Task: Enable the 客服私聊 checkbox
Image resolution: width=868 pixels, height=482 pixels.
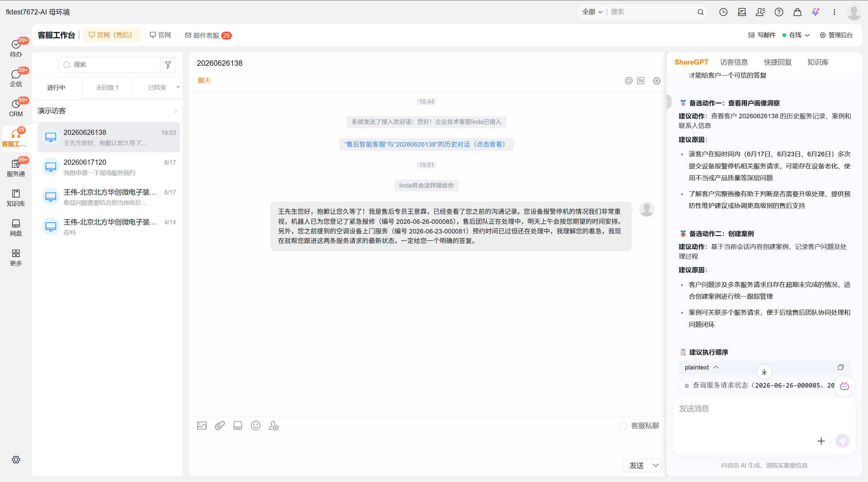Action: (x=623, y=426)
